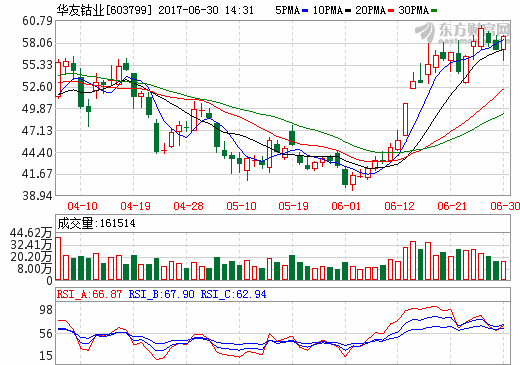Click the blue 5PMA legend color marker
The width and height of the screenshot is (520, 365).
tap(305, 11)
